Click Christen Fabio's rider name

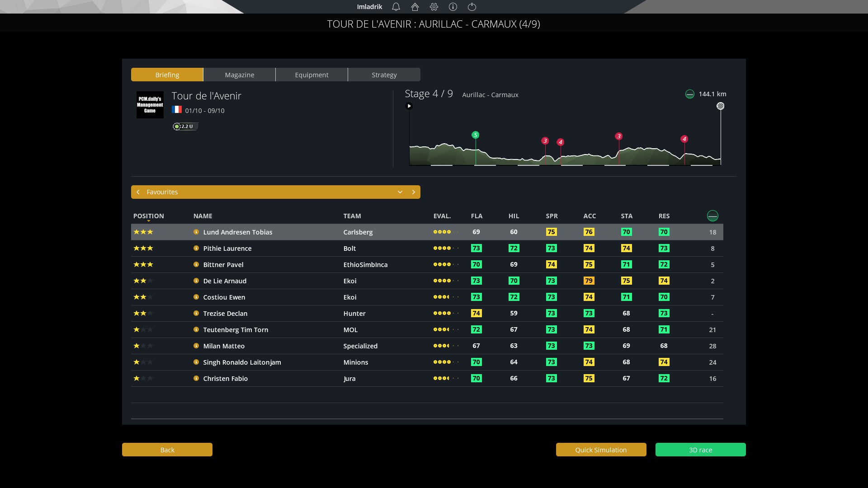coord(226,378)
